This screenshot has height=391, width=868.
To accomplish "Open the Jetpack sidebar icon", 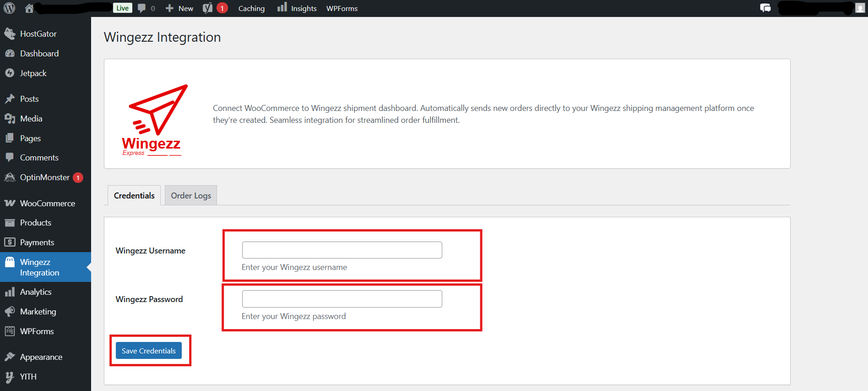I will click(x=10, y=73).
